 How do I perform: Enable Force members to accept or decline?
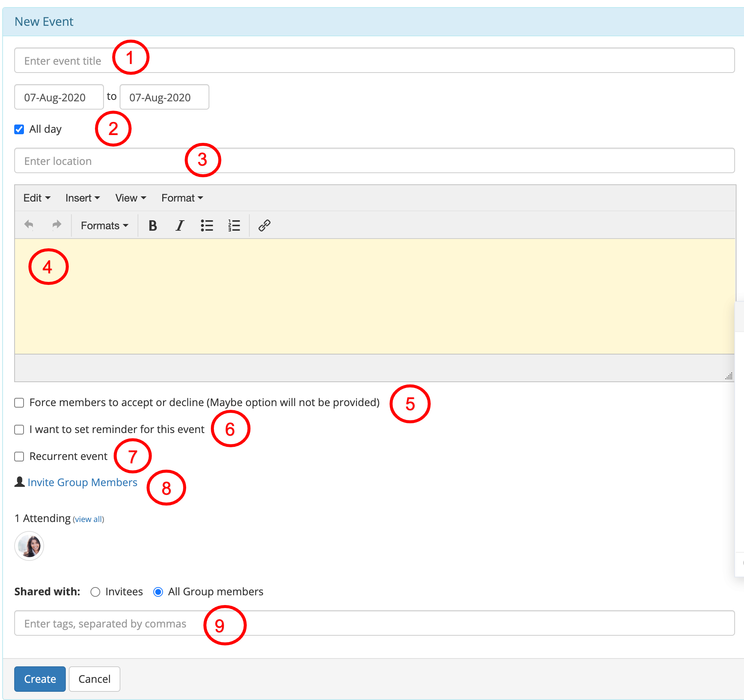click(19, 402)
